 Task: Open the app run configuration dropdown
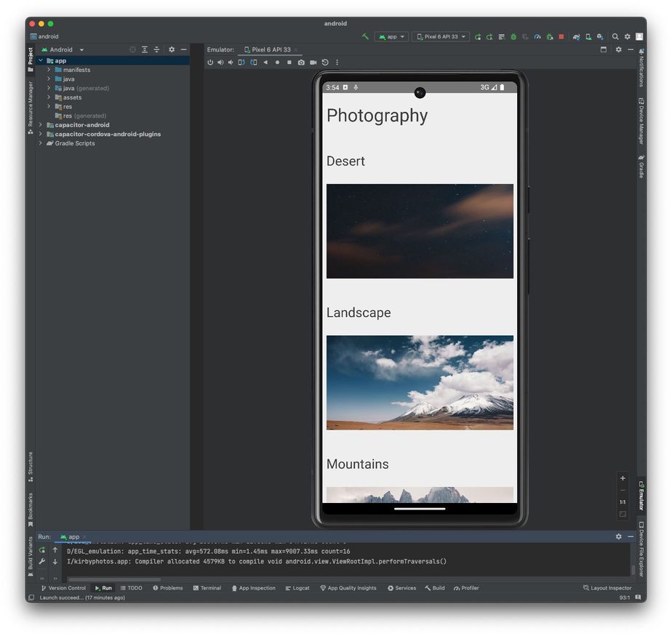pos(391,36)
